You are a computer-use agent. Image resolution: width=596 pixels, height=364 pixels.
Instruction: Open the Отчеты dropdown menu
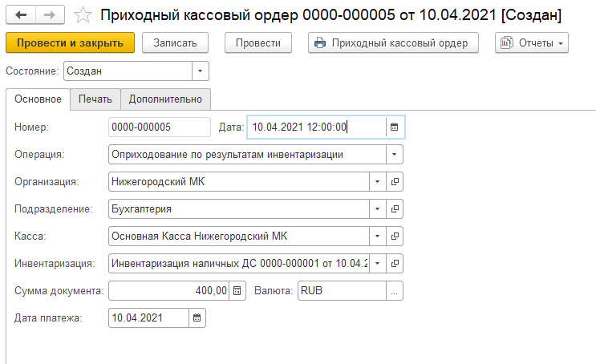click(532, 43)
